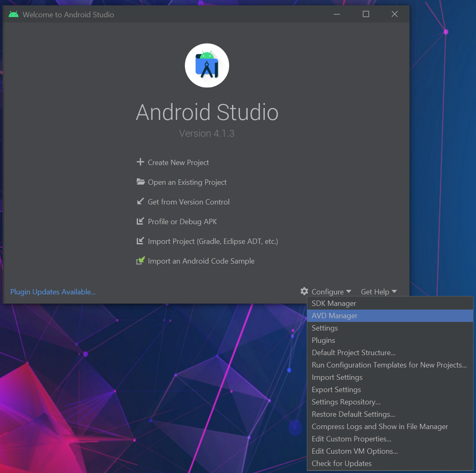Click the Configure gear icon
Viewport: 476px width, 473px height.
304,292
